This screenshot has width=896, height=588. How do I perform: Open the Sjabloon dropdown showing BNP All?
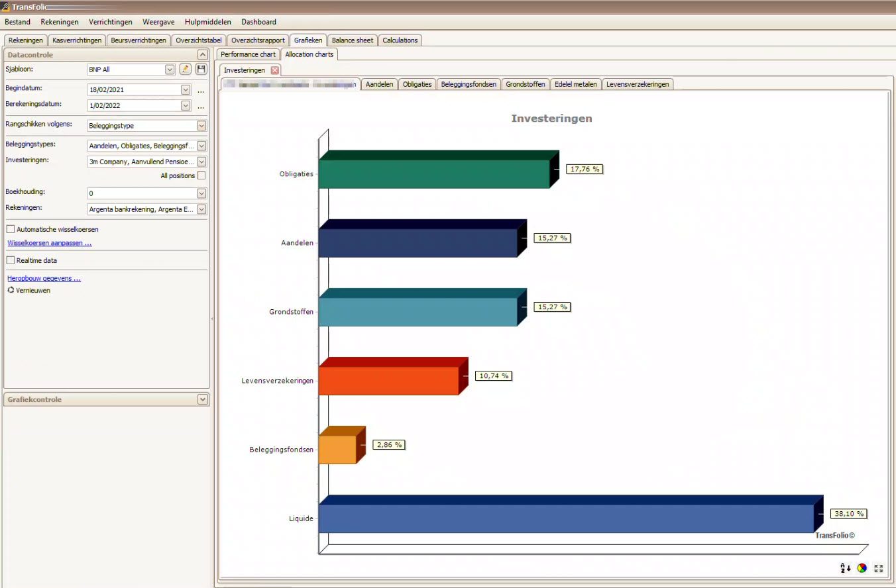pos(168,69)
